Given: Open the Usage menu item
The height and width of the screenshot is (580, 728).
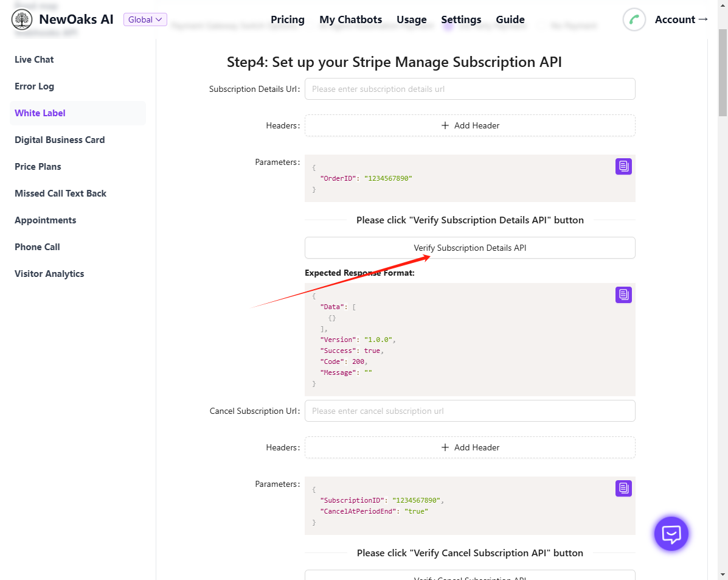Looking at the screenshot, I should 411,19.
